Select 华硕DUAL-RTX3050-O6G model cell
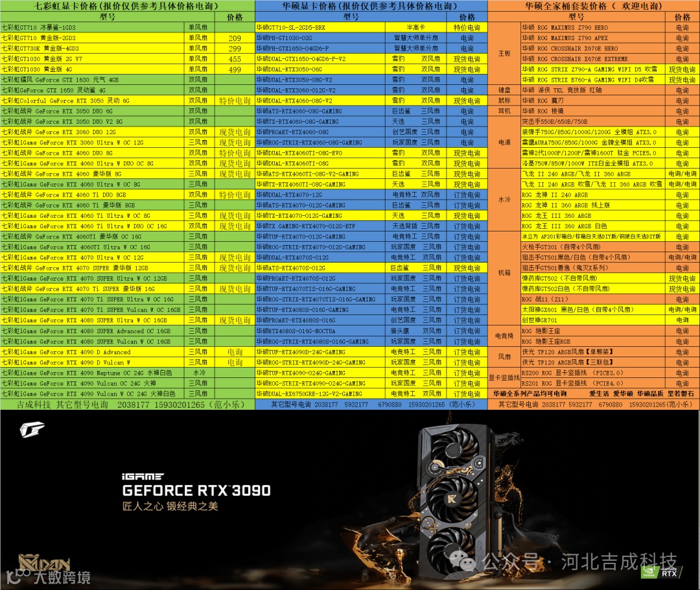 click(321, 69)
